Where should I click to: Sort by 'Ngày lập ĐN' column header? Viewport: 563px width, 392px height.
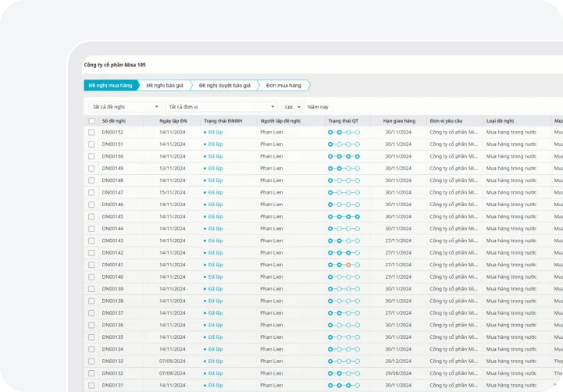pos(173,121)
